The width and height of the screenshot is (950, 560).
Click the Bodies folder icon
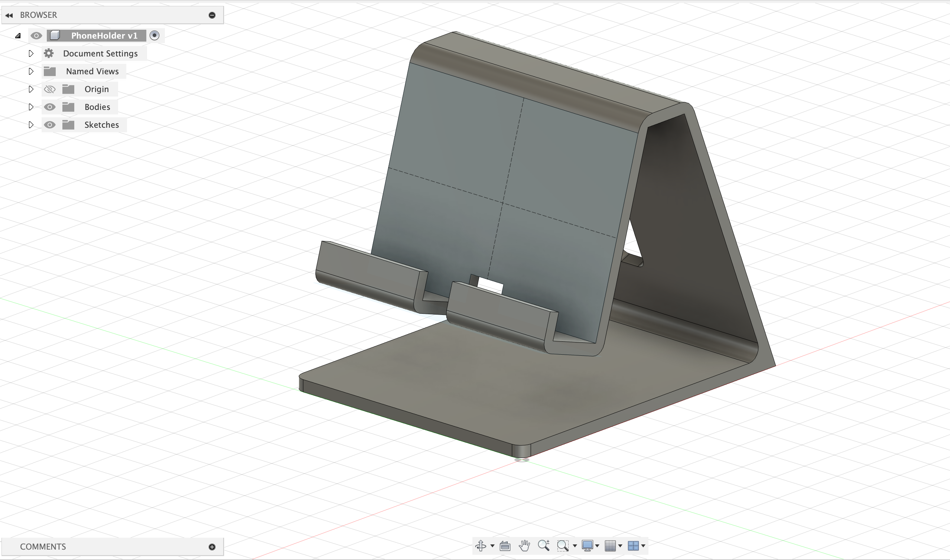(68, 107)
